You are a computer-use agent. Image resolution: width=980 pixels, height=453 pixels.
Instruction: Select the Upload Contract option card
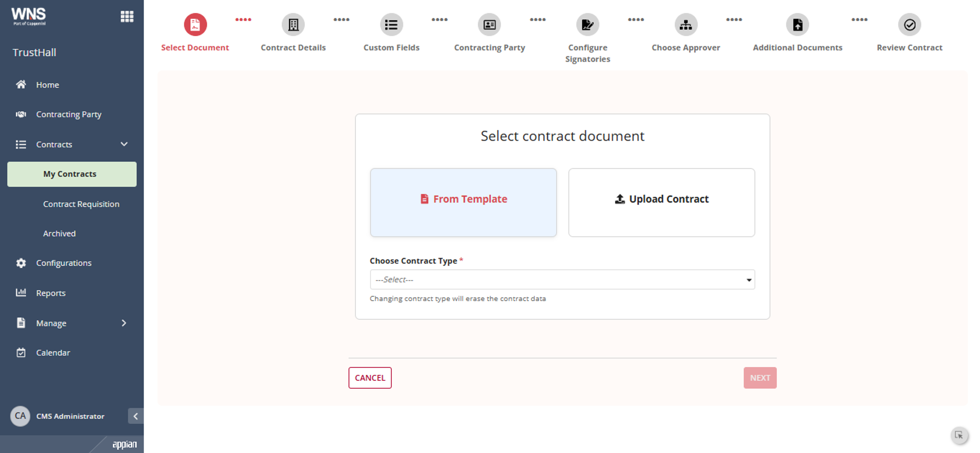tap(661, 202)
